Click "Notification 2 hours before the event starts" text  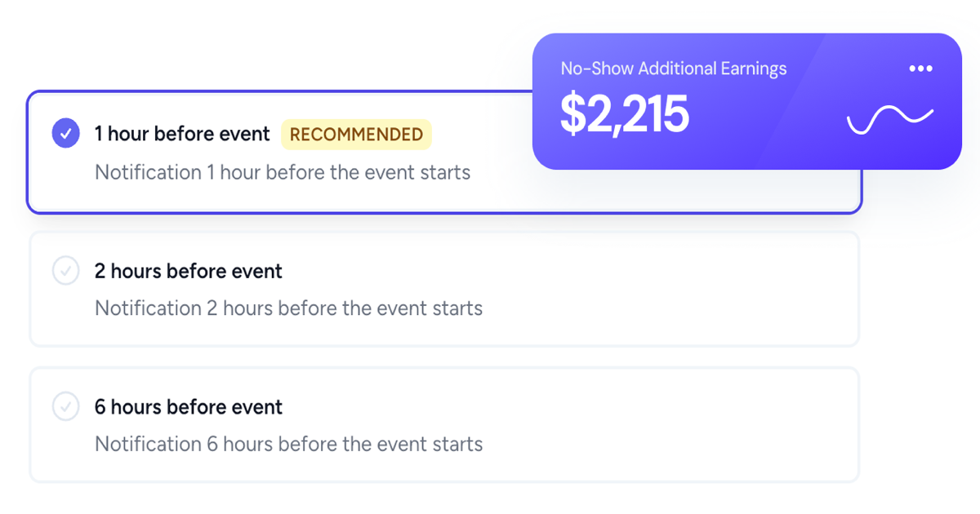tap(288, 308)
